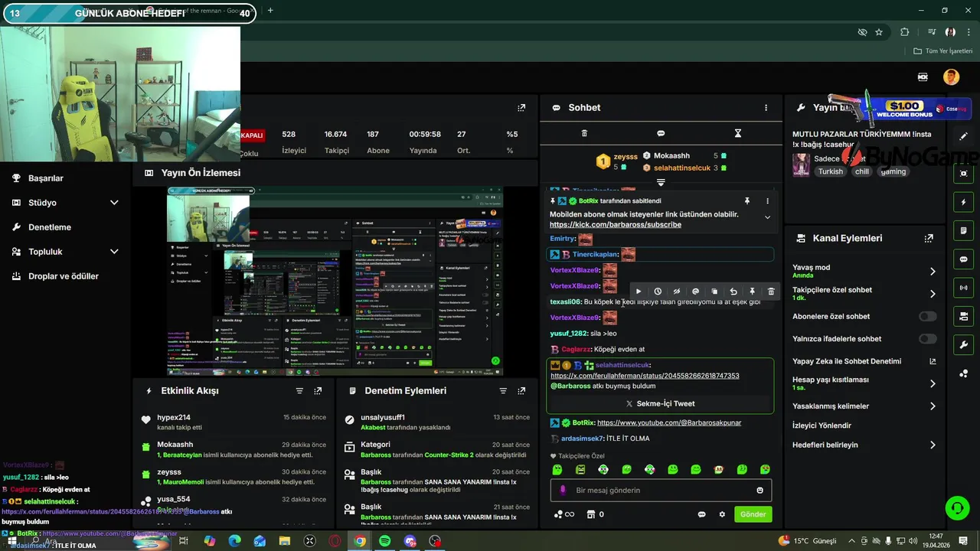Click the chat settings gear icon
Viewport: 980px width, 551px height.
722,514
